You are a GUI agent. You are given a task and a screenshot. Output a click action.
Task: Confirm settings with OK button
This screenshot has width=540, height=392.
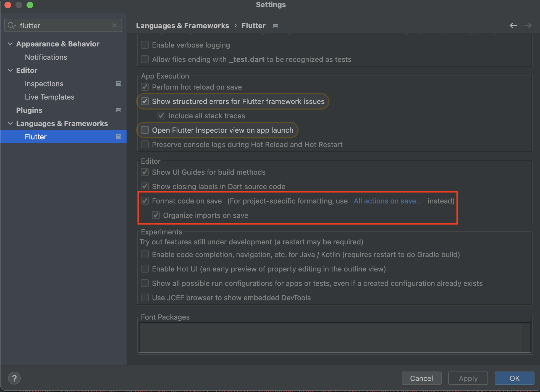click(515, 378)
